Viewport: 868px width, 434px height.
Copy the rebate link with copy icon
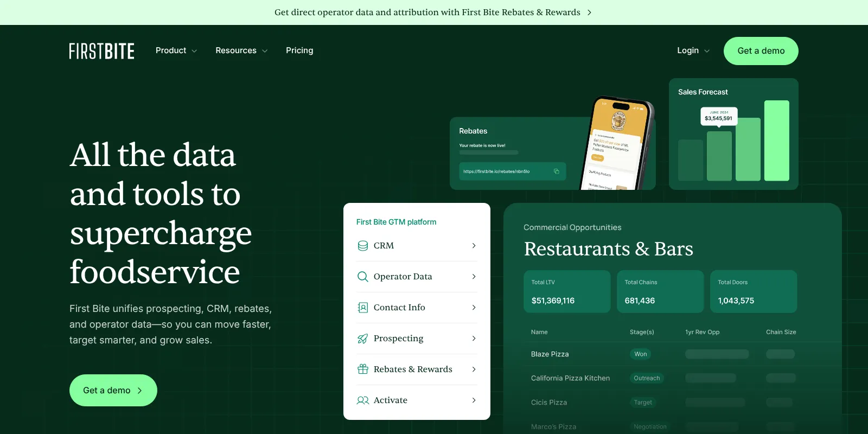coord(556,171)
